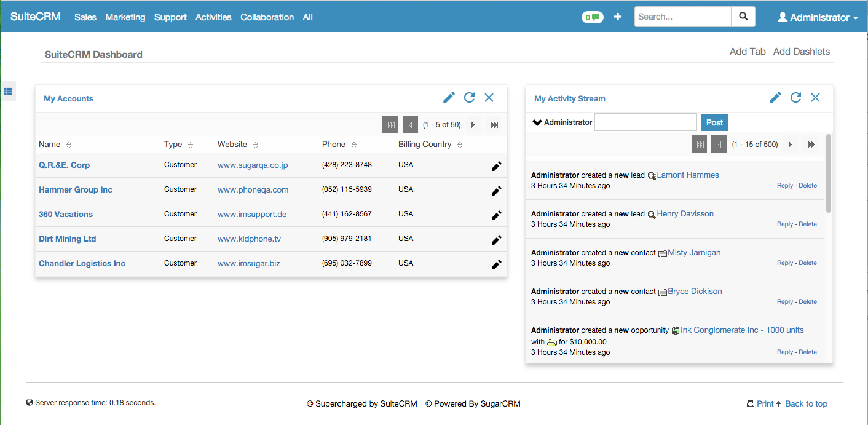
Task: Click Add Dashlets
Action: (802, 52)
